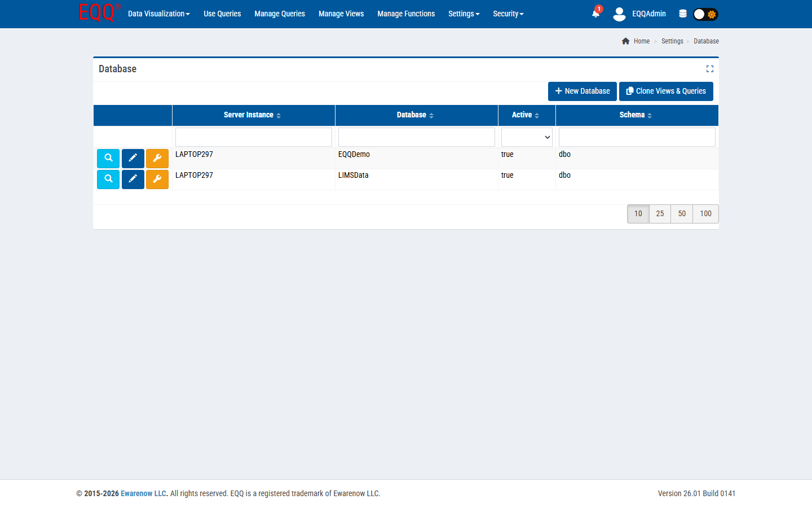View details of the EQQDemo database record
This screenshot has height=508, width=812.
coord(108,158)
